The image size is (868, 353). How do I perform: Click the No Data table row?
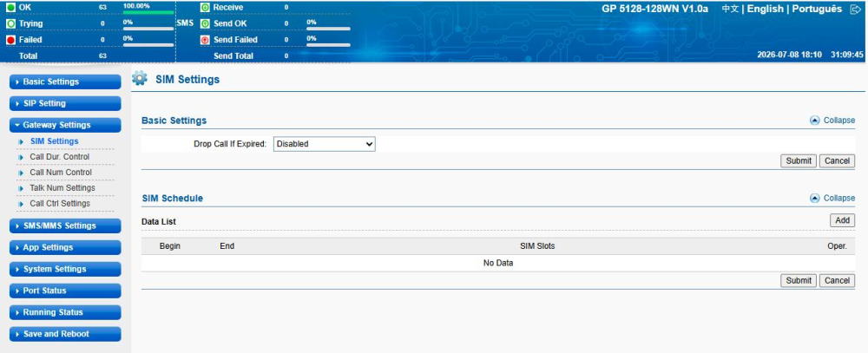498,264
